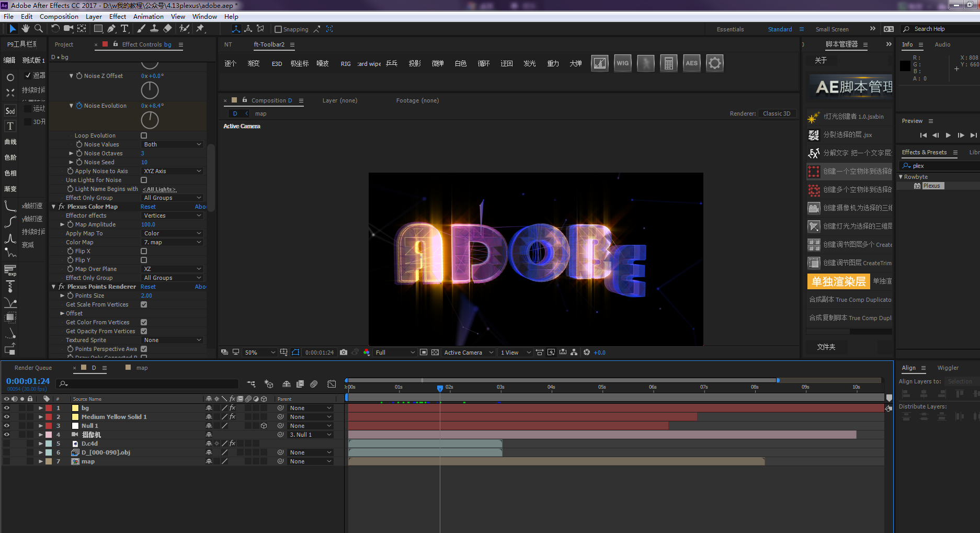This screenshot has height=533, width=980.
Task: Switch to the Project tab
Action: (64, 44)
